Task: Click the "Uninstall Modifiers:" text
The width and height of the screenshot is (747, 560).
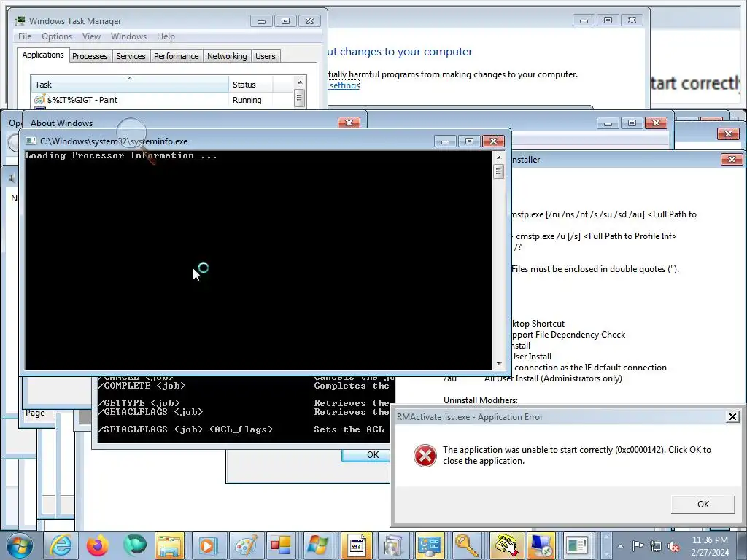Action: pos(481,400)
